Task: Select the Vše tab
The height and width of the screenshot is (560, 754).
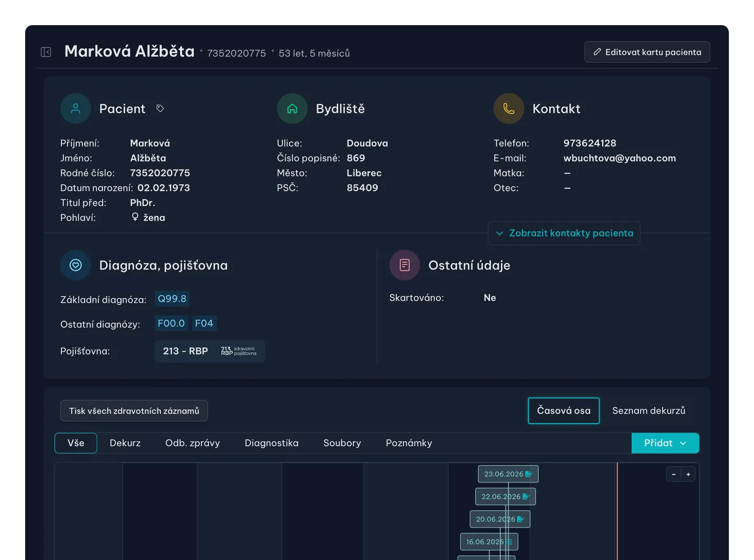Action: pos(76,443)
